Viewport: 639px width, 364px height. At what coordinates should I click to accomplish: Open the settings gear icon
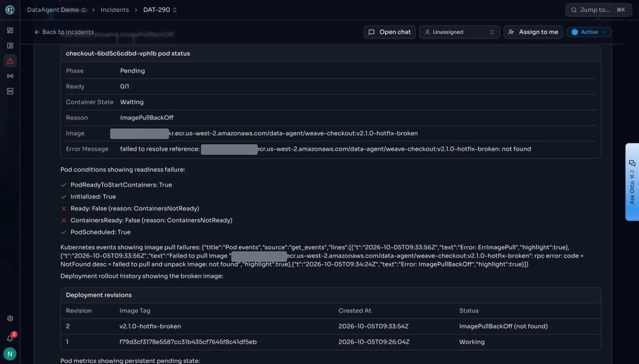tap(10, 318)
